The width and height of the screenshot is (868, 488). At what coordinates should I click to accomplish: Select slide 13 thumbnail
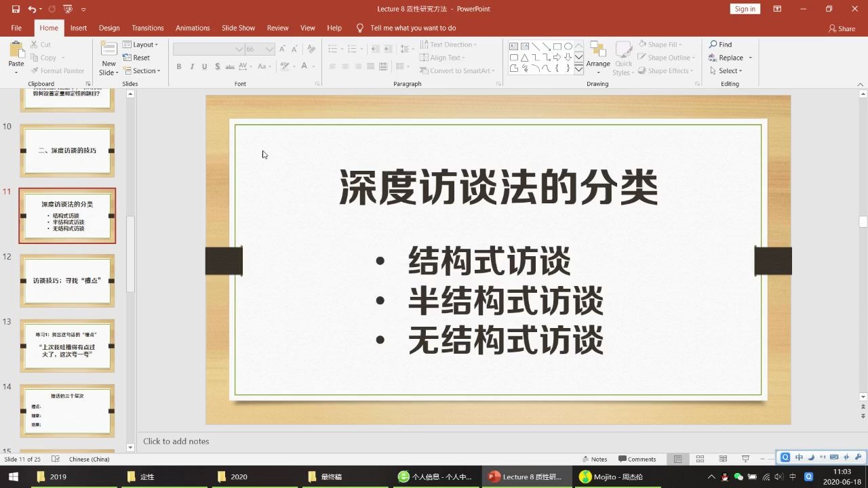point(67,346)
